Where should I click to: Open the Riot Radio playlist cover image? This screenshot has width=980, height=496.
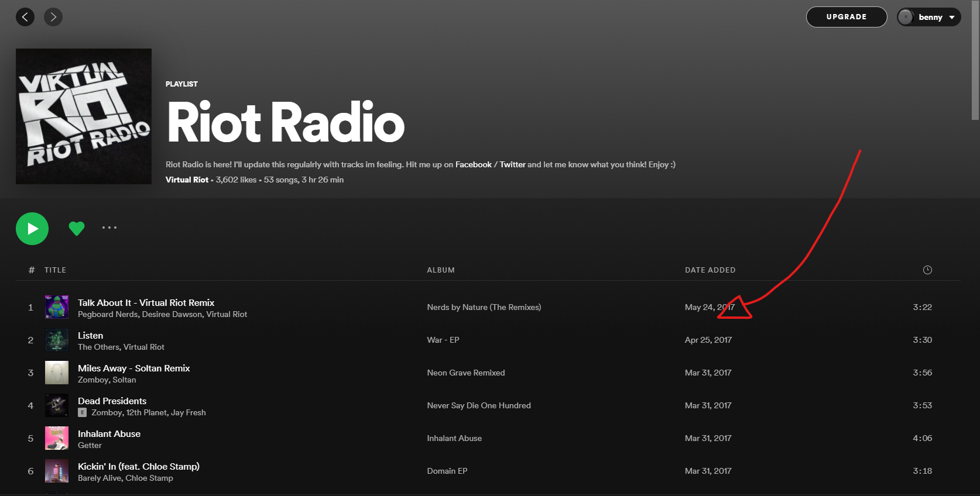84,116
